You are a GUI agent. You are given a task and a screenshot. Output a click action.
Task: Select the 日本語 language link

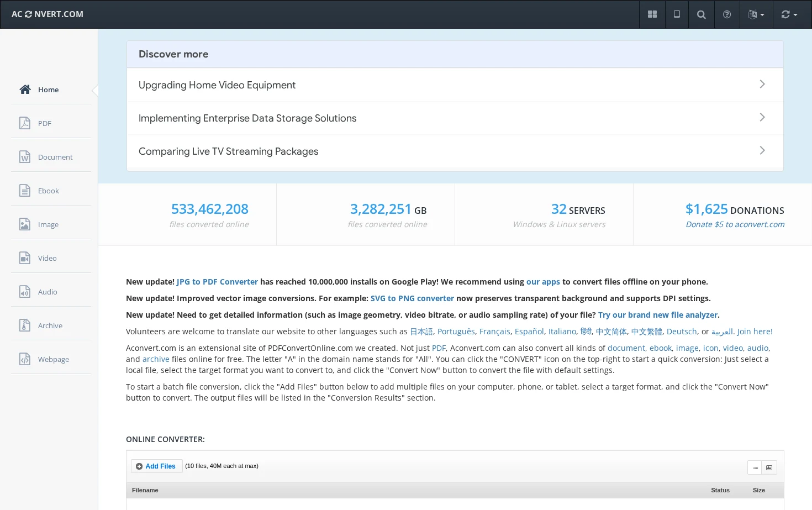(x=421, y=332)
